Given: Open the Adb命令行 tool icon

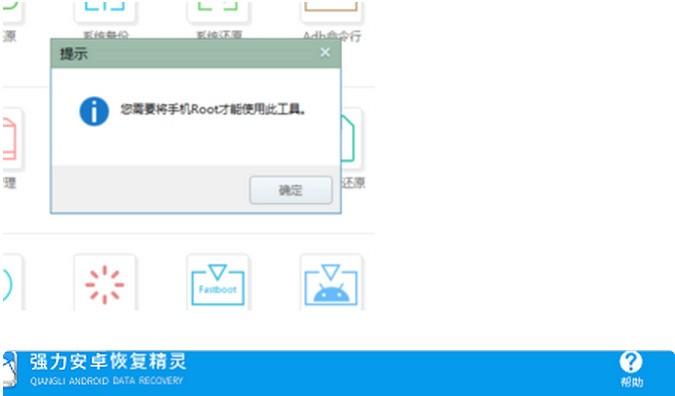Looking at the screenshot, I should tap(331, 12).
